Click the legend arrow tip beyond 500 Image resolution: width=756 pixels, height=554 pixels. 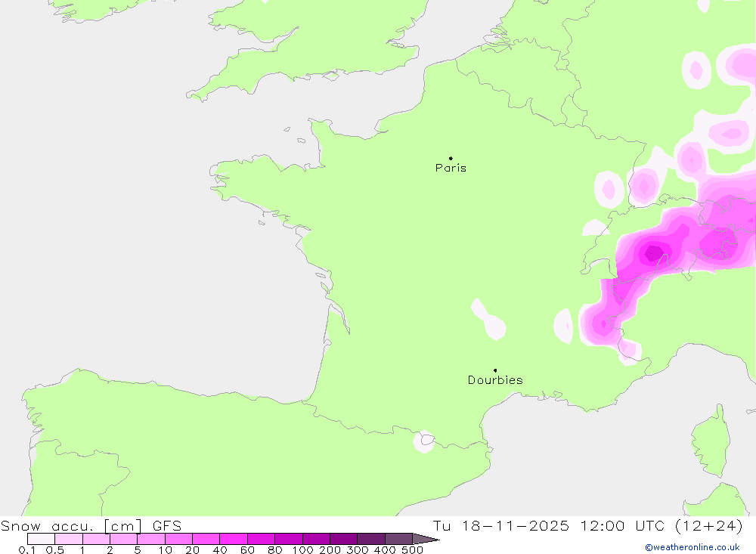(426, 539)
